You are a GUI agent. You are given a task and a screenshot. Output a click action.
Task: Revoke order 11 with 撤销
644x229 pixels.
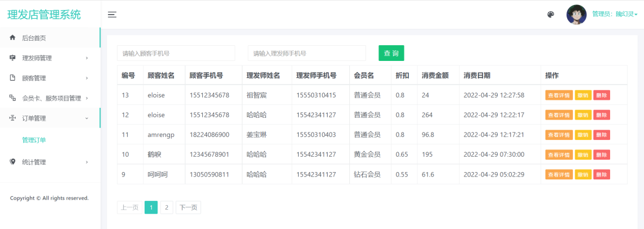tap(583, 135)
